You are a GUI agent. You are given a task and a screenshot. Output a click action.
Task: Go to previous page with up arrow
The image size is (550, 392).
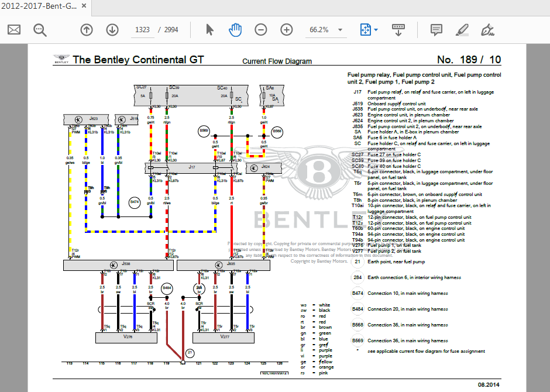(x=87, y=30)
